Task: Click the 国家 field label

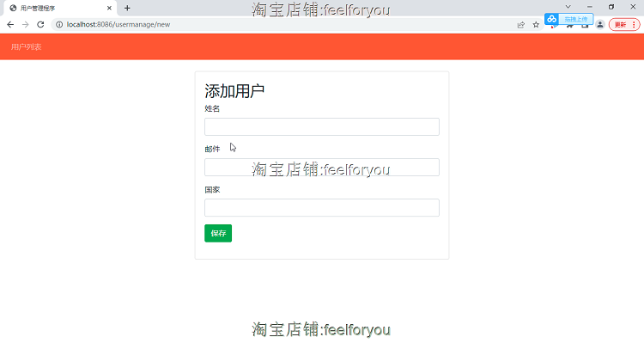Action: [212, 190]
